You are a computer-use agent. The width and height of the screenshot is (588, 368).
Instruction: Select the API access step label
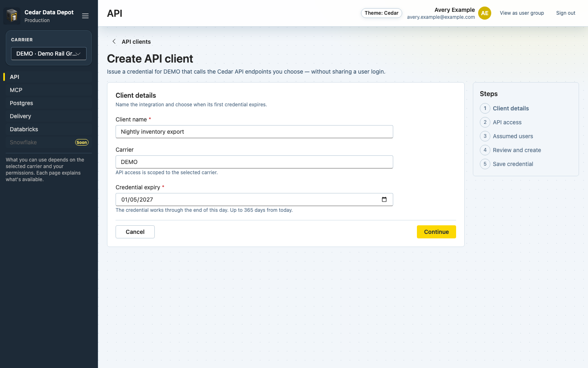tap(507, 122)
